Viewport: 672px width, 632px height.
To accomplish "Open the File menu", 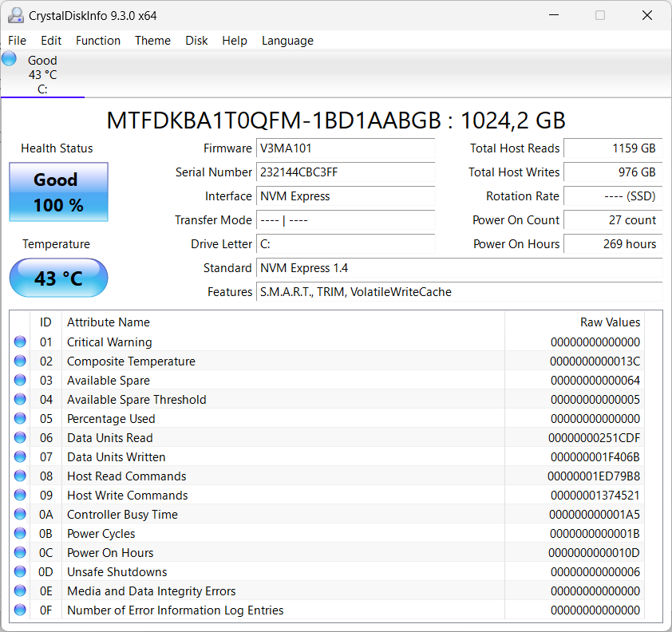I will click(17, 41).
